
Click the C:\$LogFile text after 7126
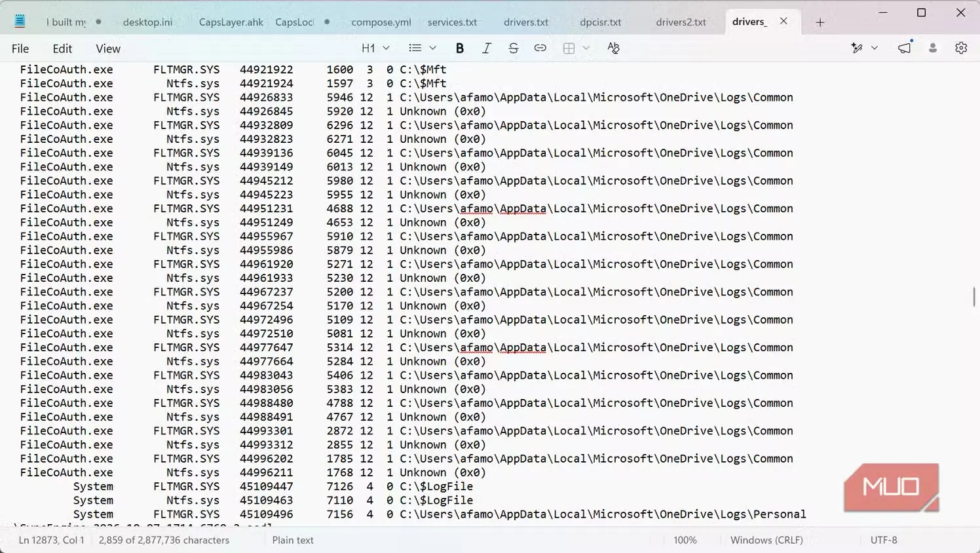436,486
